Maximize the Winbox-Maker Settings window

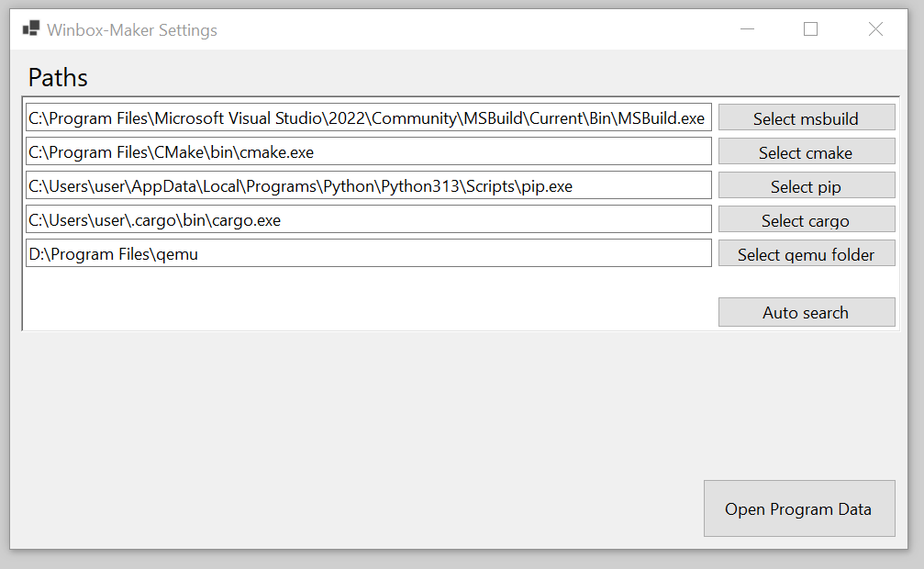(811, 28)
